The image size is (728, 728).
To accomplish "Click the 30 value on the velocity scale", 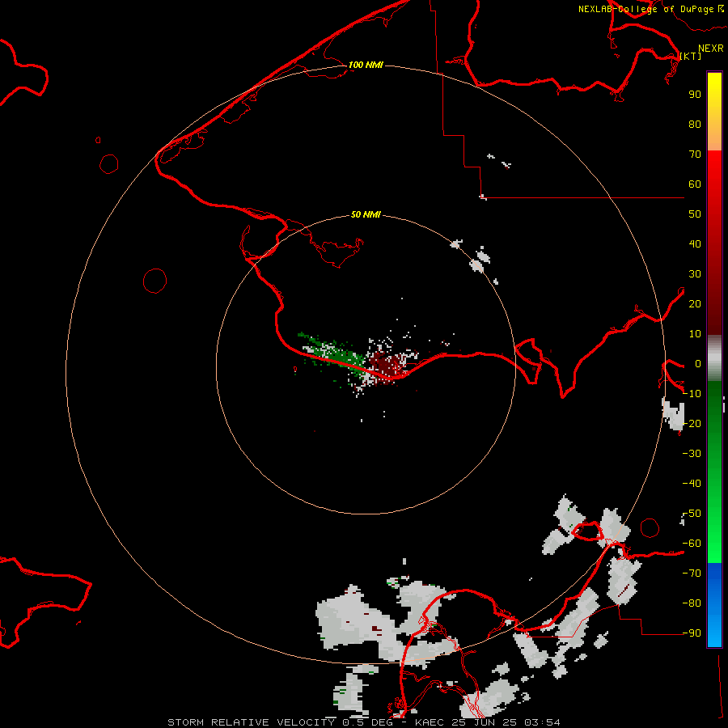I will [x=695, y=274].
